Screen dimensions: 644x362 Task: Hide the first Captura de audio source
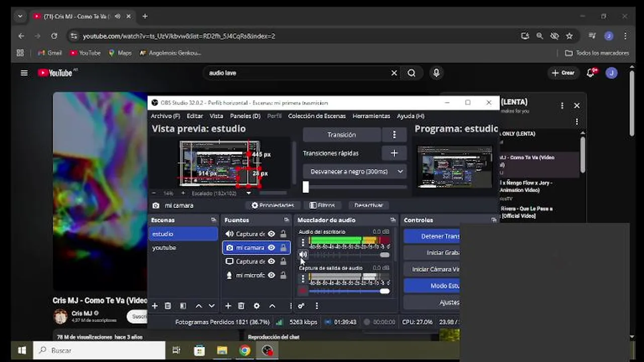click(272, 234)
